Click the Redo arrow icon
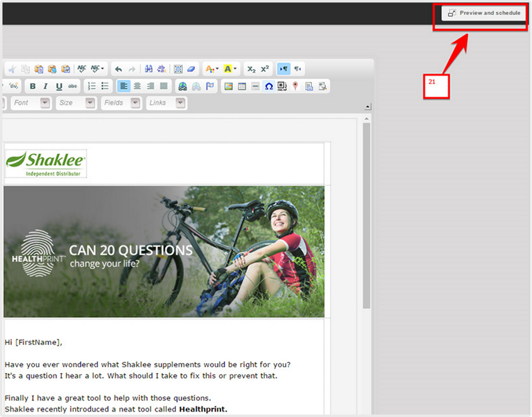This screenshot has height=417, width=532. coord(132,69)
